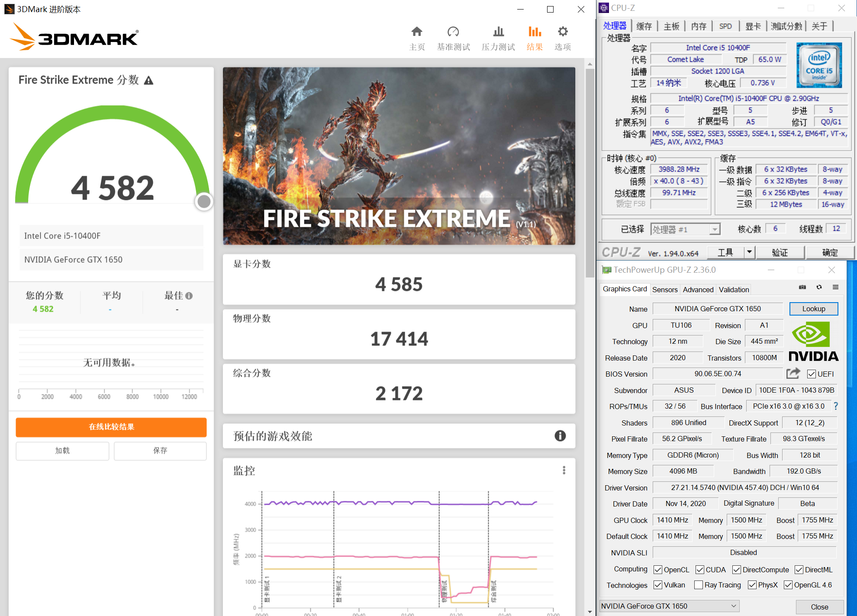Click BIOS share/export icon in GPU-Z
Viewport: 857px width, 616px height.
tap(793, 373)
